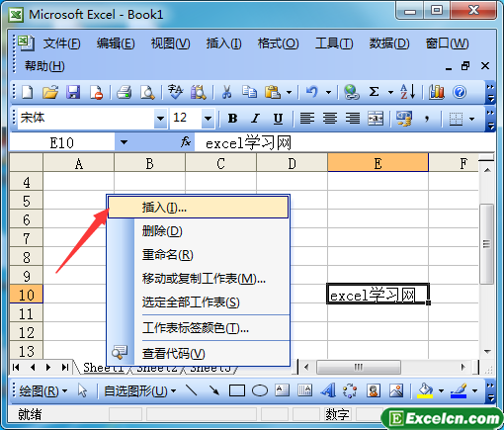Click the fx Insert Function button
The image size is (504, 430).
click(186, 142)
